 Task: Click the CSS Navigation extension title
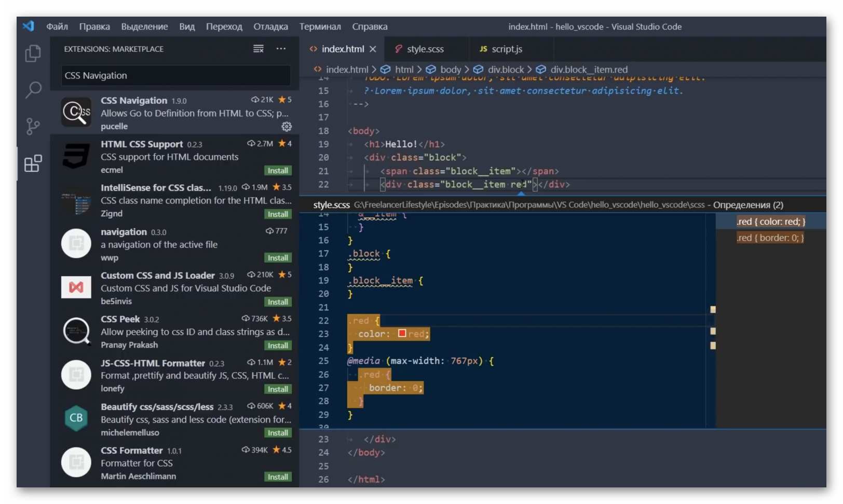tap(134, 100)
